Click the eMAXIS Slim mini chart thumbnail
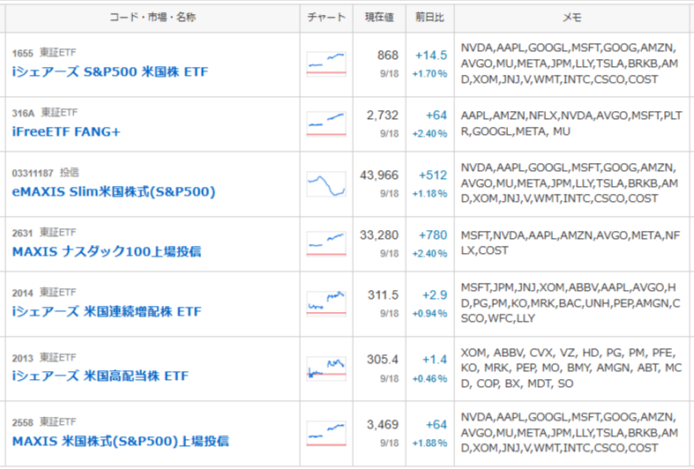Viewport: 694px width, 469px height. (326, 184)
